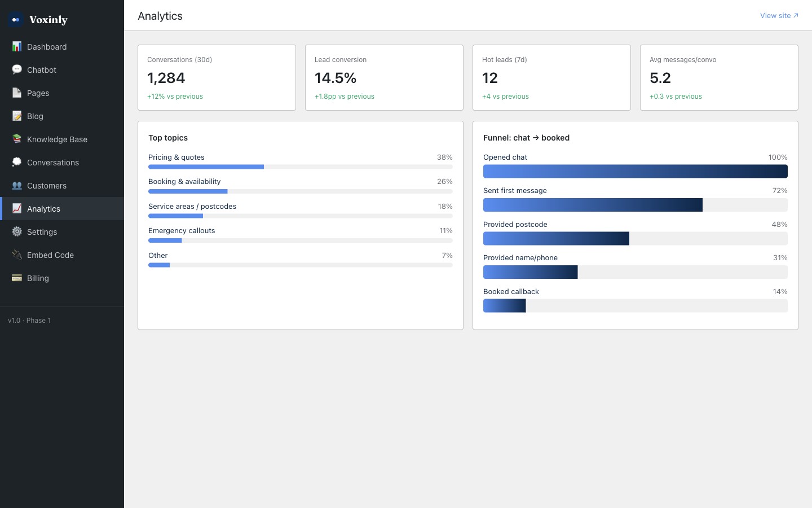Click the '+4 vs previous' text
Viewport: 812px width, 508px height.
(505, 97)
